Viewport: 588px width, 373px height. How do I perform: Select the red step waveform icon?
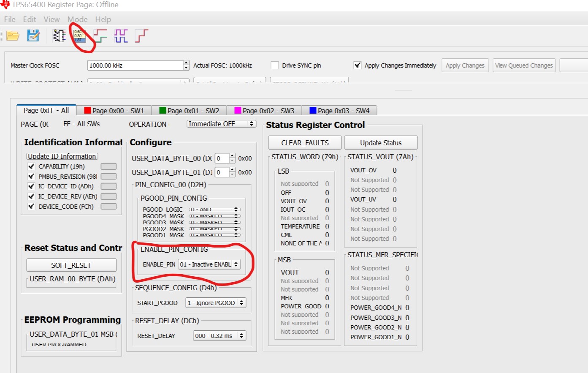click(141, 36)
